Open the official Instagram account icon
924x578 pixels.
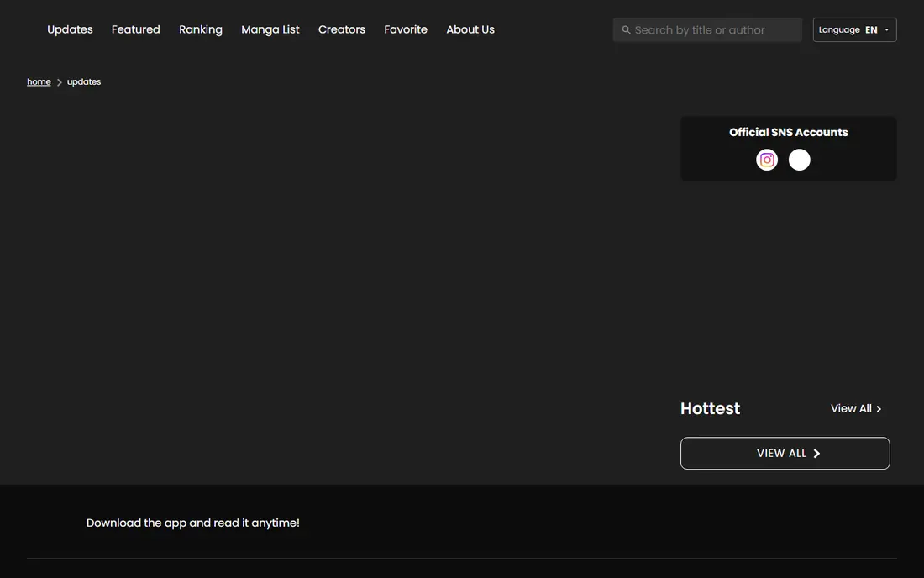[767, 160]
